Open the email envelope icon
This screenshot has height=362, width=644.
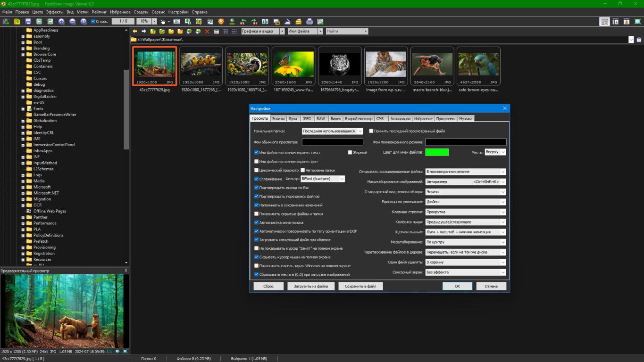pyautogui.click(x=298, y=22)
